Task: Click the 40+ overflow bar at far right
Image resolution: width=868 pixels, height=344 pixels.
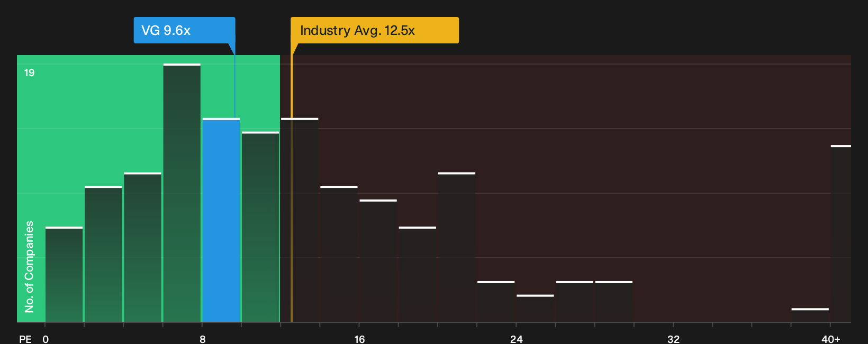Action: [841, 234]
